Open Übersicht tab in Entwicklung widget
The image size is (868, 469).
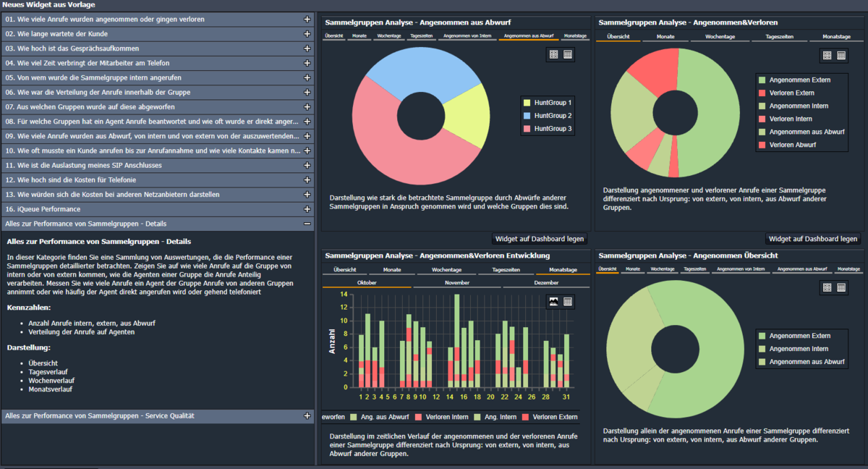[x=344, y=269]
